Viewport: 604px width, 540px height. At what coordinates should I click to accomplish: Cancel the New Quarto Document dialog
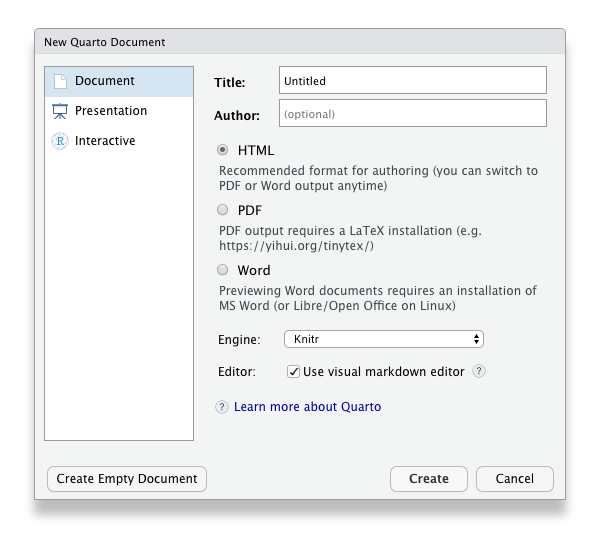pos(515,479)
